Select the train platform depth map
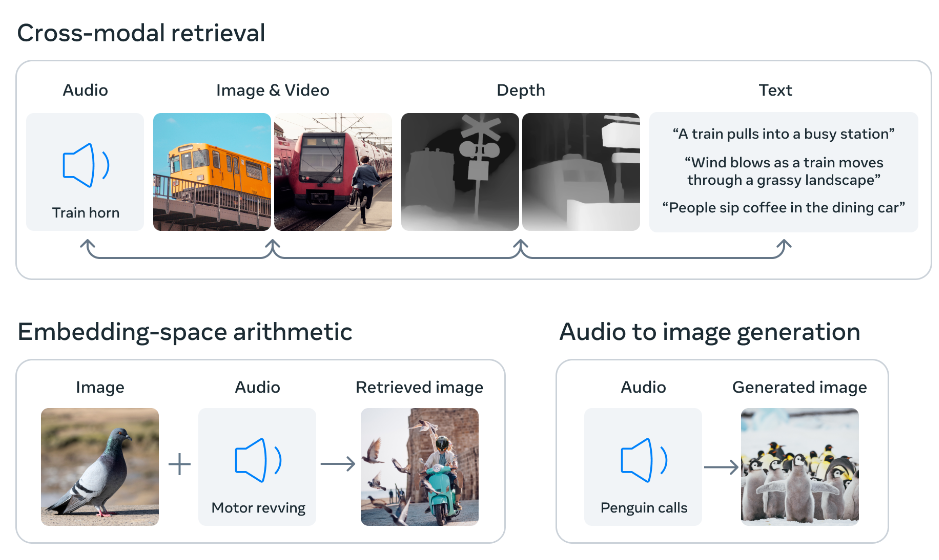This screenshot has width=939, height=560. (x=581, y=172)
